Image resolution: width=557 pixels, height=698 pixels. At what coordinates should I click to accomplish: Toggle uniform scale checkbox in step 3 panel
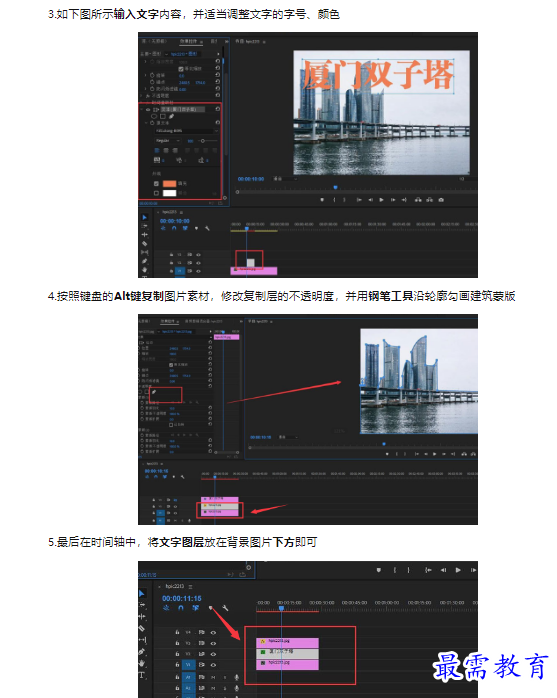181,69
